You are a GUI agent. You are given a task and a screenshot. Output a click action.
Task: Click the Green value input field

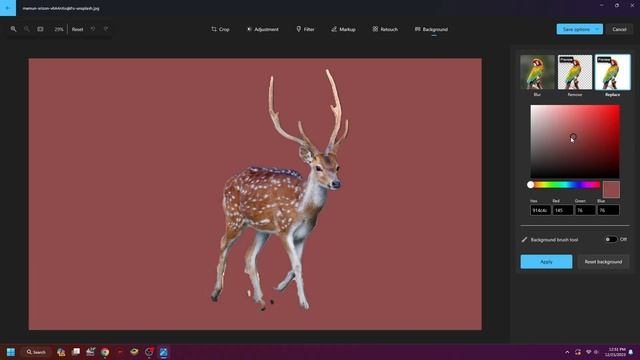coord(585,210)
